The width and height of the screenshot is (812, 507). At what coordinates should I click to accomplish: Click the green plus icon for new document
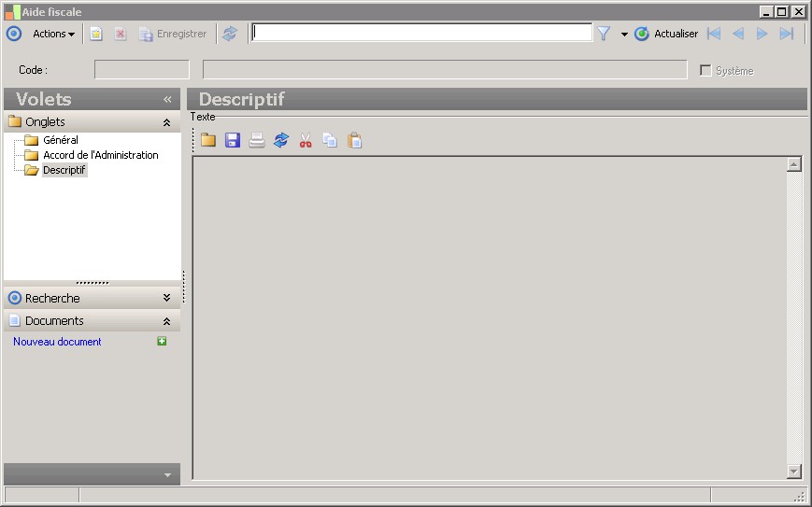(x=162, y=341)
